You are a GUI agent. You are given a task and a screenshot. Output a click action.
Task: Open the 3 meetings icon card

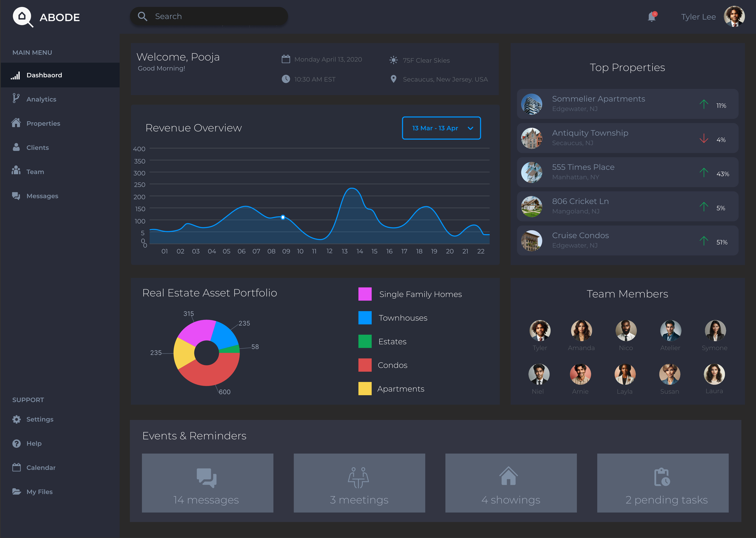tap(359, 483)
